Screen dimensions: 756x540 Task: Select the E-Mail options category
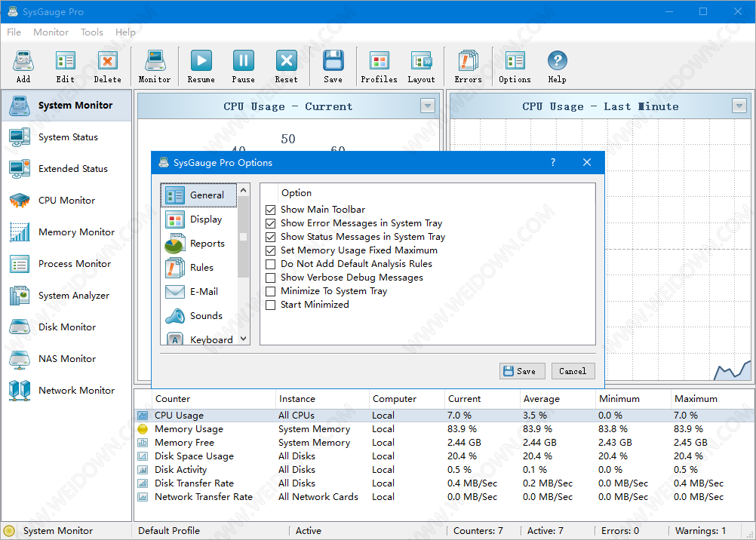pyautogui.click(x=199, y=292)
